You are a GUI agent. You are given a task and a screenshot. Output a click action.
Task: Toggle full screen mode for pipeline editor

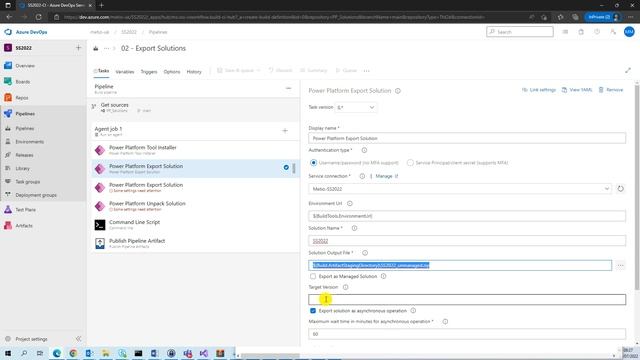628,71
